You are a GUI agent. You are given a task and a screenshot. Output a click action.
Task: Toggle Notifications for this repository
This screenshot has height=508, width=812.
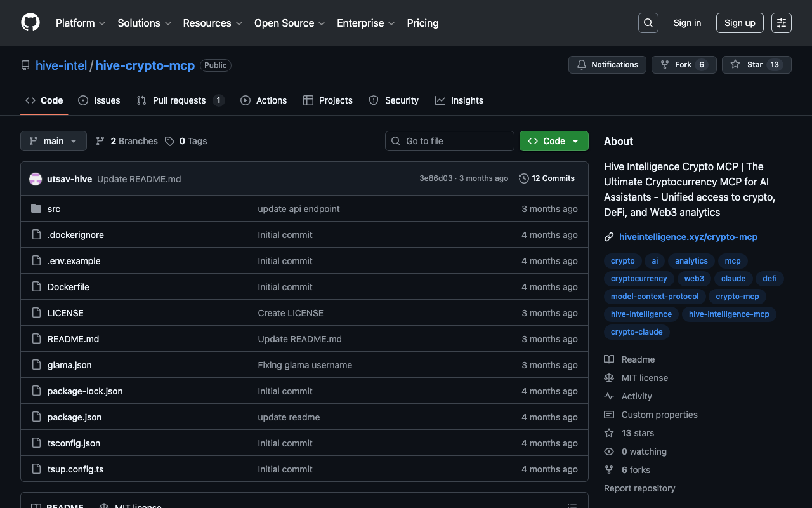click(x=607, y=65)
